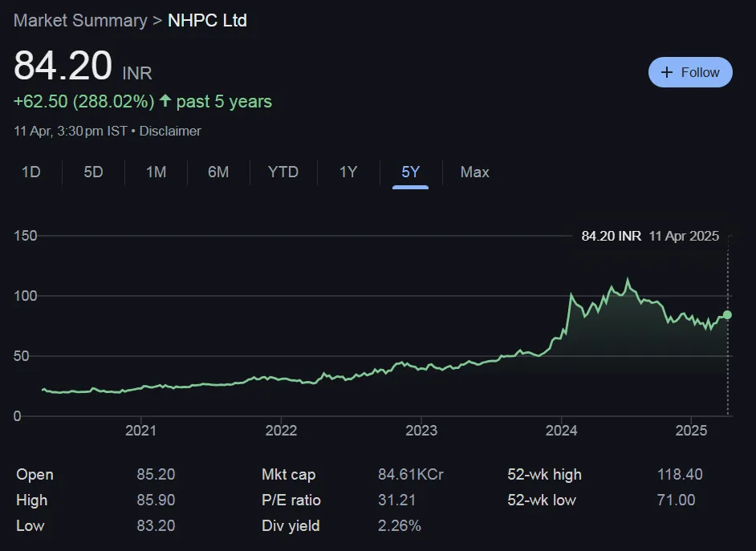Select the 6M time range tab
Viewport: 756px width, 551px height.
[218, 172]
